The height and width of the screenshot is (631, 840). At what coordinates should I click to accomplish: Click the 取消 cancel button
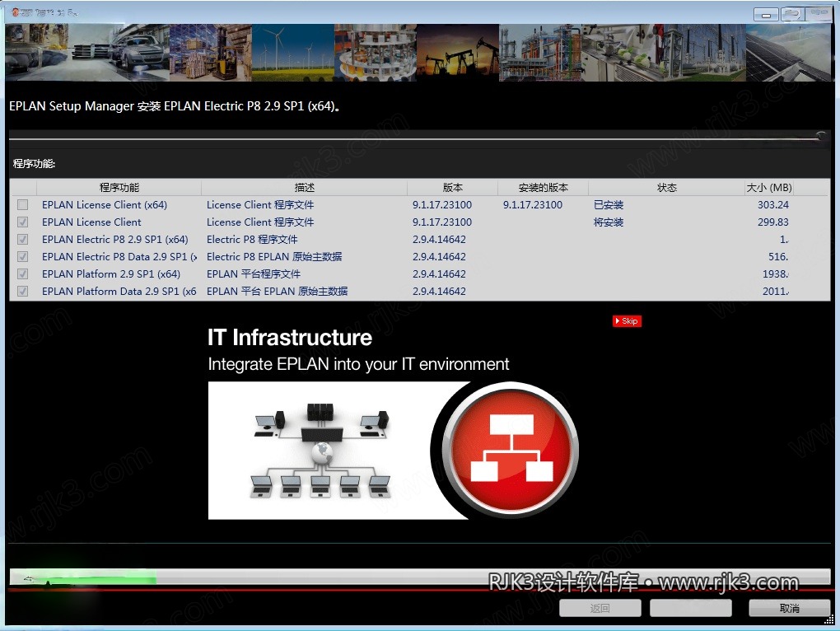tap(789, 608)
